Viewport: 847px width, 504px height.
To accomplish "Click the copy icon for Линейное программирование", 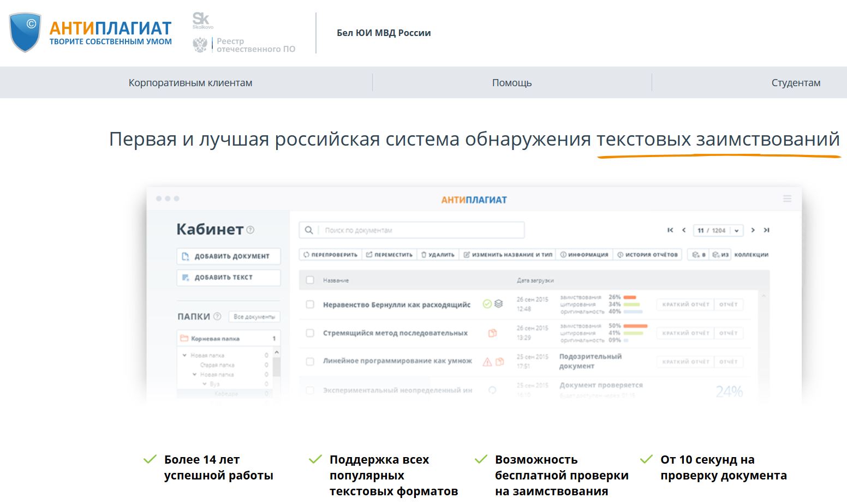I will [x=499, y=362].
